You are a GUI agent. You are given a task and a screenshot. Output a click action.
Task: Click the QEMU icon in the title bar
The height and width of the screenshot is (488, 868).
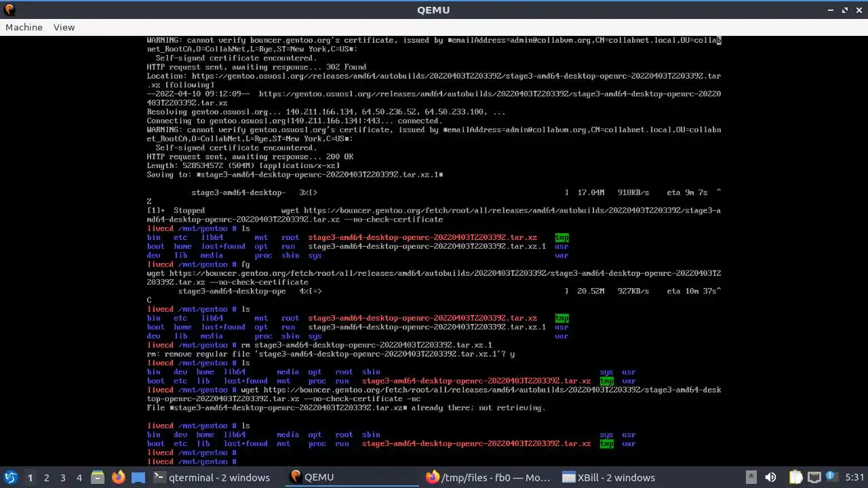coord(9,10)
